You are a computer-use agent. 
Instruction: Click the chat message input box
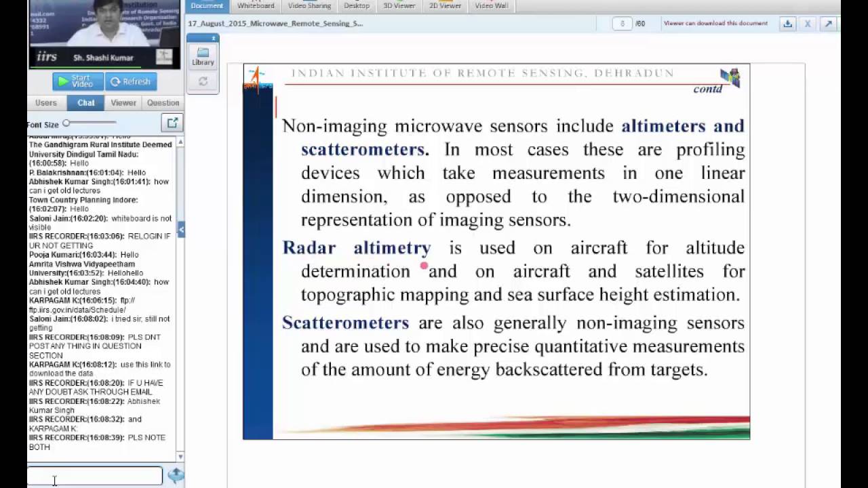point(95,476)
